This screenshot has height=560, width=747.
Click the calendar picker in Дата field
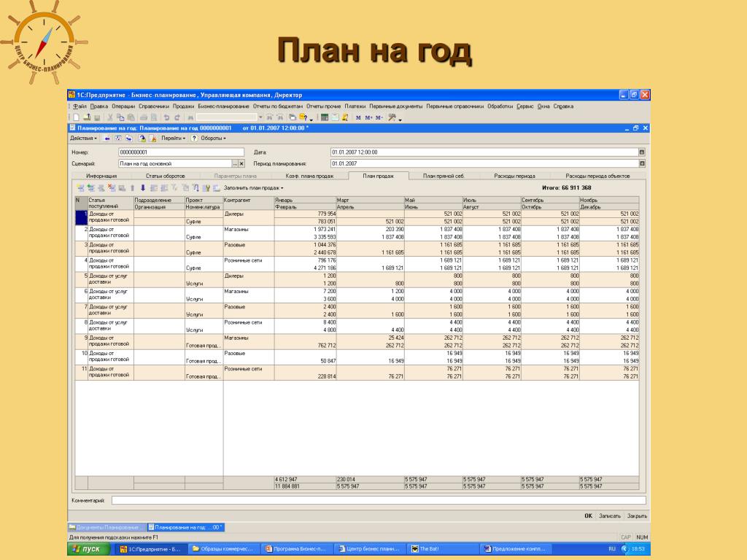(x=642, y=152)
